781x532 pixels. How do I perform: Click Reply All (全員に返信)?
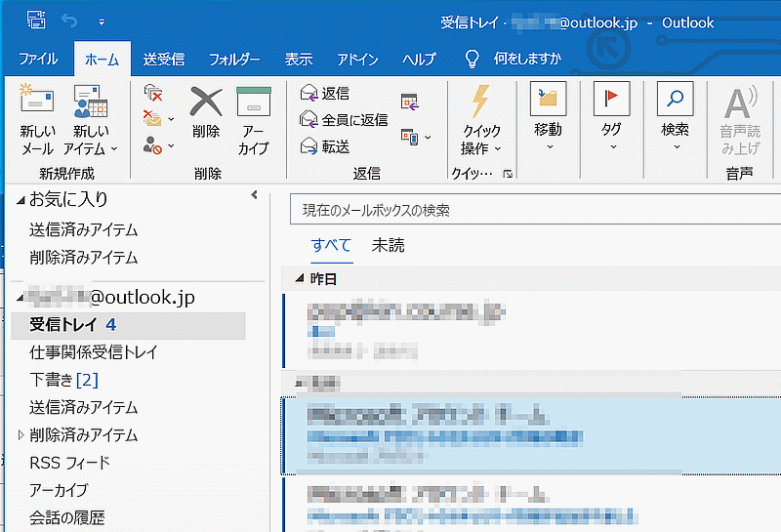(344, 119)
